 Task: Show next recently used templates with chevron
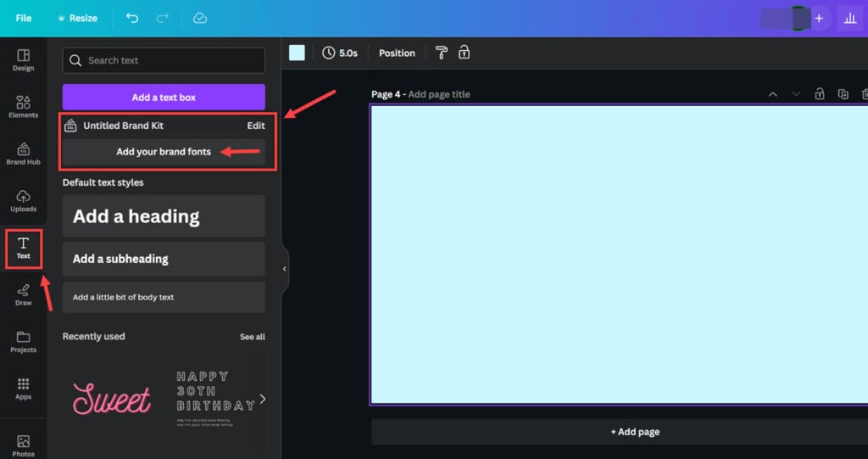pos(263,399)
